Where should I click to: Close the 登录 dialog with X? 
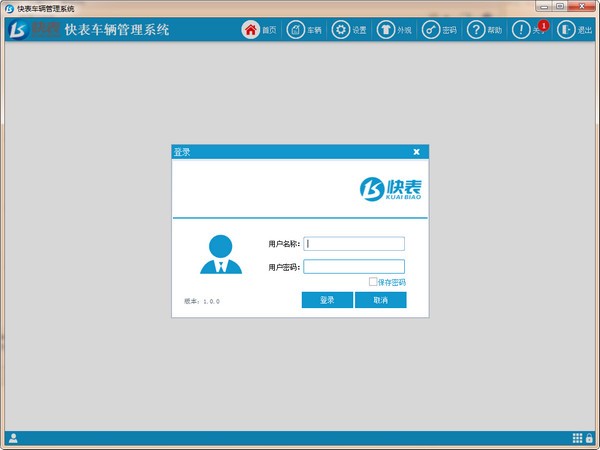[x=416, y=152]
